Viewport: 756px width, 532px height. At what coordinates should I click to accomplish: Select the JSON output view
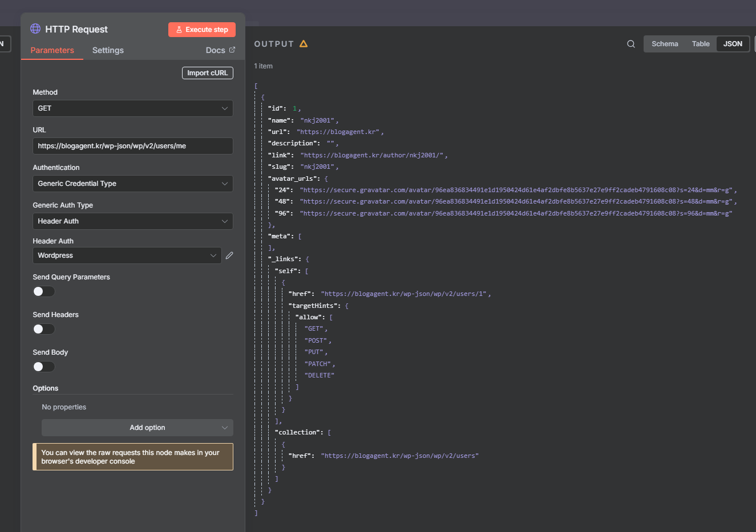point(733,44)
